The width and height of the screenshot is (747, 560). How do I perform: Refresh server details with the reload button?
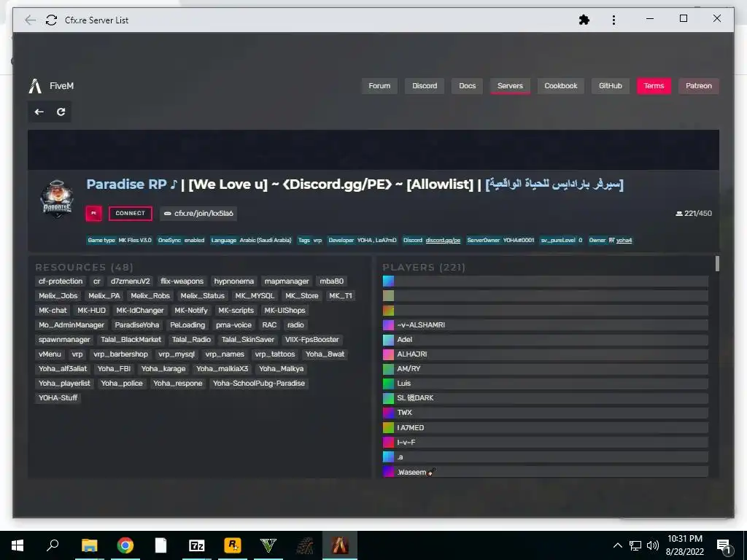point(61,112)
